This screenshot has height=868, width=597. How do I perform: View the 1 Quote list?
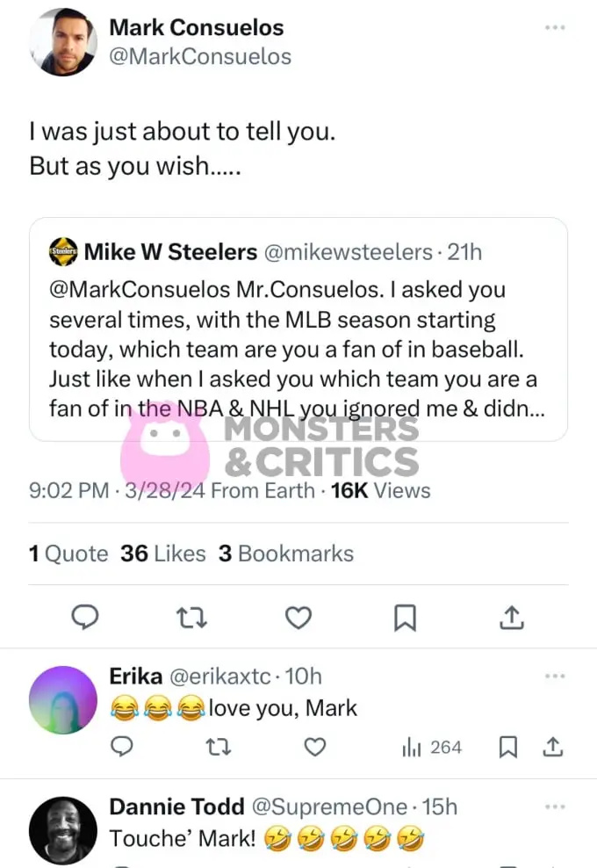(x=68, y=553)
